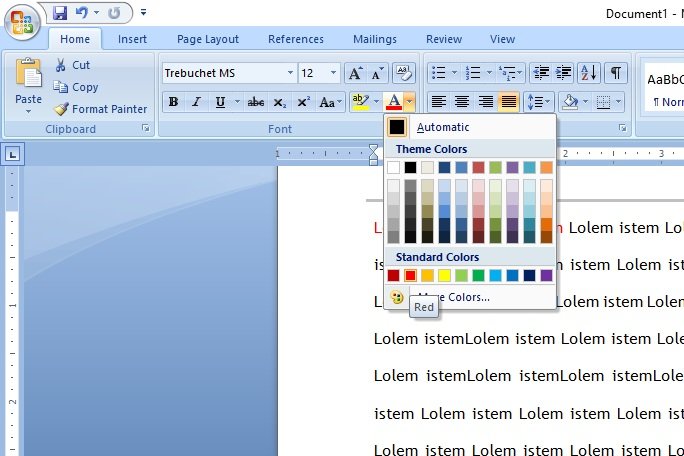Toggle show paragraph marks
The height and width of the screenshot is (456, 684).
pos(616,73)
